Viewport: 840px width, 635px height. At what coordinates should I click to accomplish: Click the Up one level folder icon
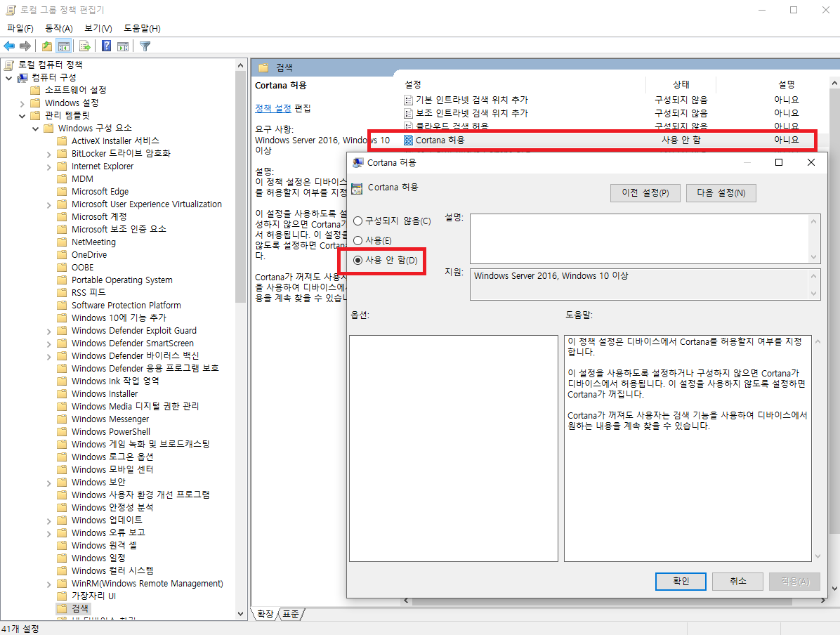click(x=47, y=46)
